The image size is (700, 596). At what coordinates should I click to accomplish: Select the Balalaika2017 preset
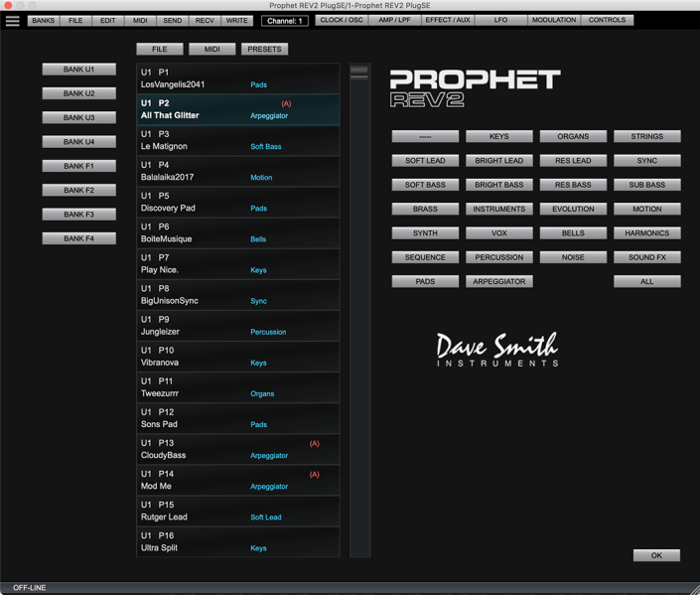pyautogui.click(x=238, y=171)
